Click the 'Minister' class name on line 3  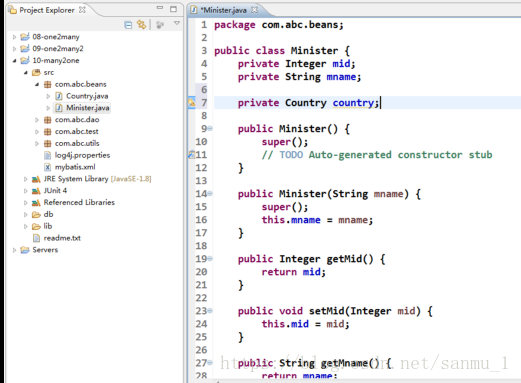coord(314,51)
